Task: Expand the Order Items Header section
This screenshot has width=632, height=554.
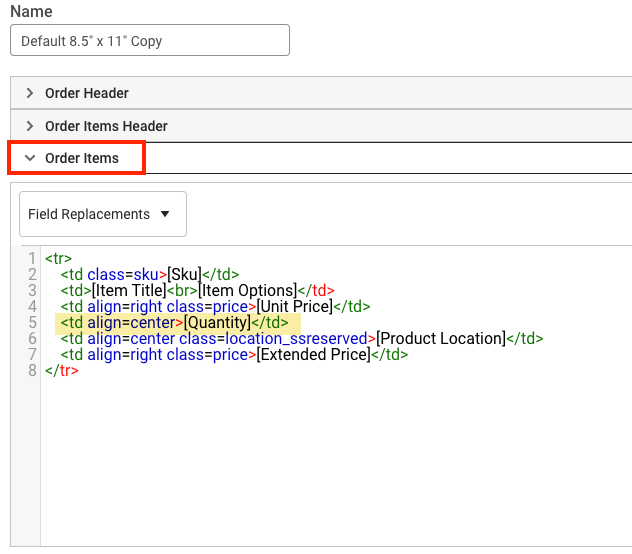Action: pyautogui.click(x=321, y=126)
